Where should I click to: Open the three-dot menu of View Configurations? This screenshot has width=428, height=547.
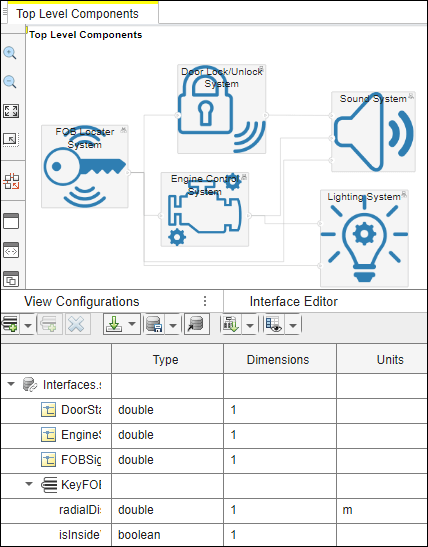[x=205, y=301]
